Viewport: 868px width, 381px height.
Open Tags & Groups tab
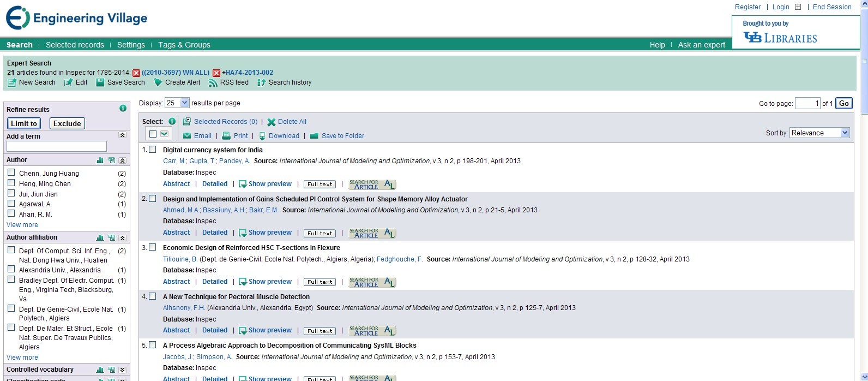pos(184,45)
